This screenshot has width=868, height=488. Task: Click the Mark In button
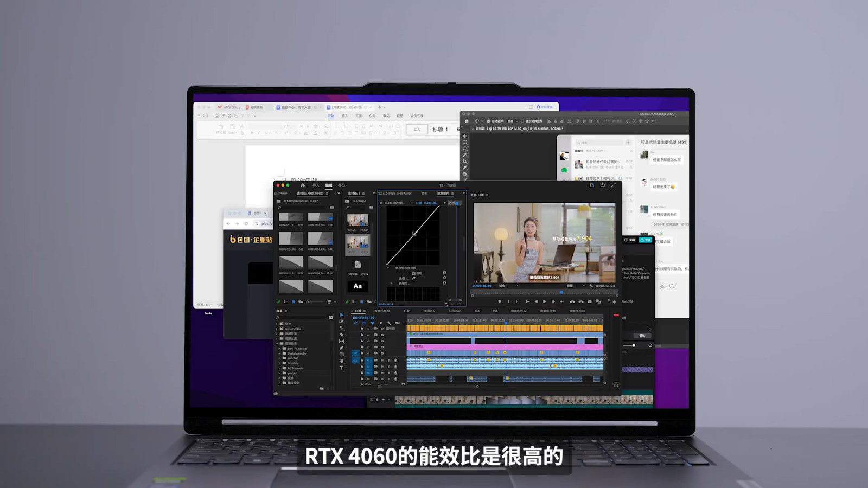pyautogui.click(x=508, y=301)
